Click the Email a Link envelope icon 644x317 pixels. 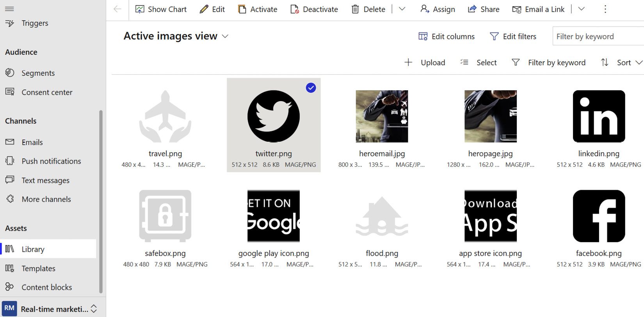517,9
